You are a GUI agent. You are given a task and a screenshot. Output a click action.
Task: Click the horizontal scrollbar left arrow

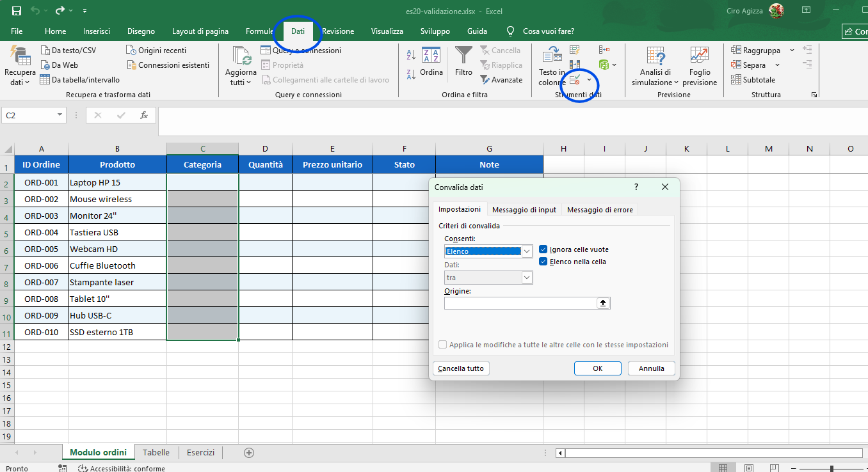pyautogui.click(x=561, y=453)
